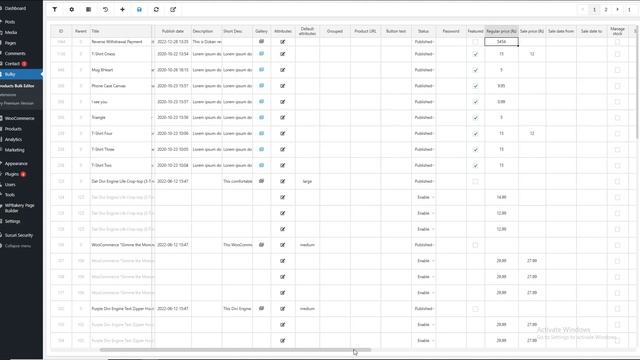Select default attribute cell showing 'large'
The image size is (640, 360).
coord(307,181)
